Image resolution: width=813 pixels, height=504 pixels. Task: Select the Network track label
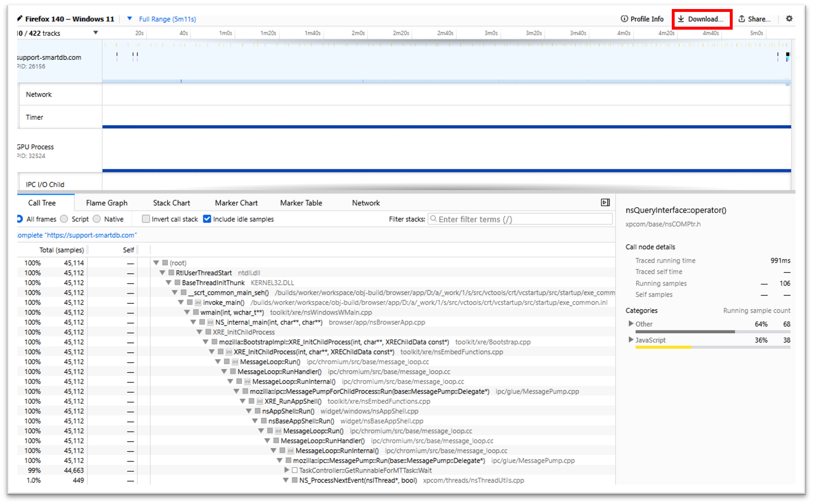tap(60, 94)
